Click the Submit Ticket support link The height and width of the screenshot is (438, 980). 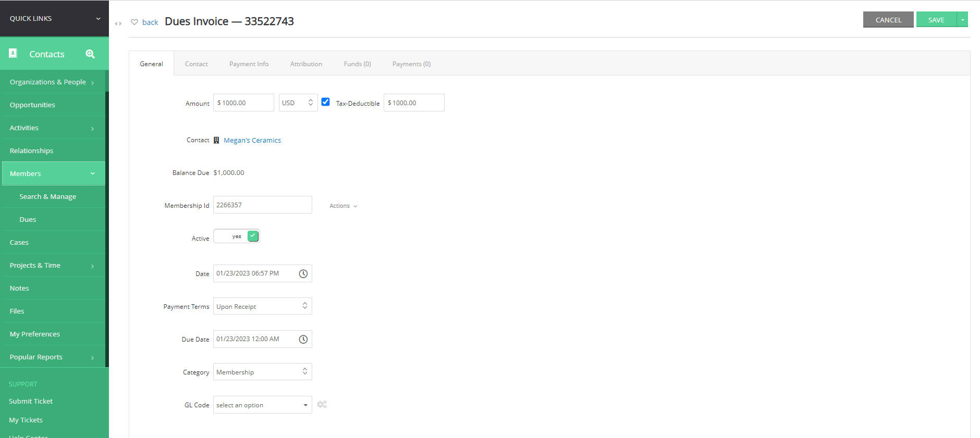point(31,401)
